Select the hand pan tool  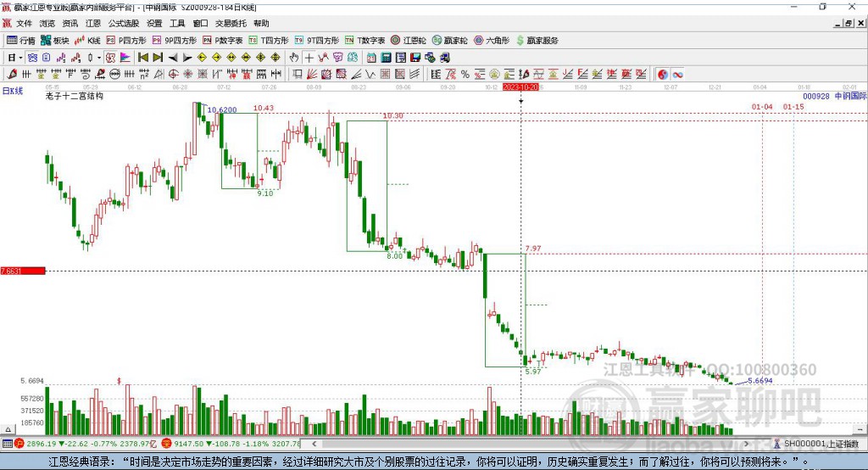pyautogui.click(x=294, y=58)
